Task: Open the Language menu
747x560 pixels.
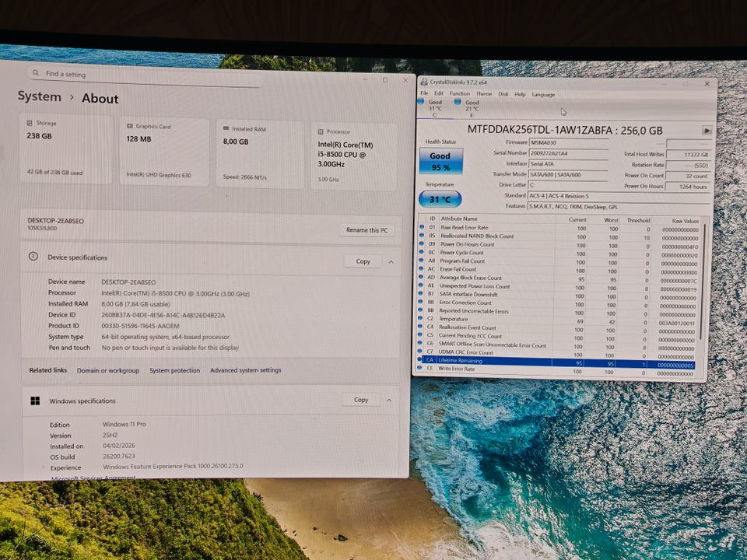Action: (x=543, y=95)
